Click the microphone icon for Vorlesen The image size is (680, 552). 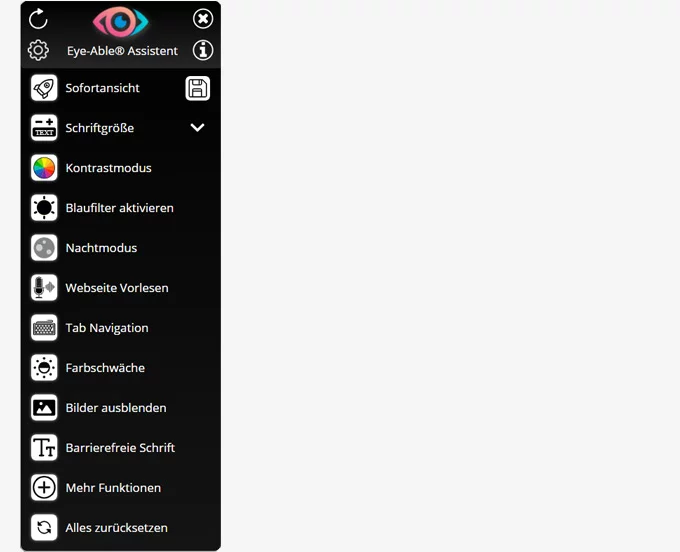coord(44,288)
